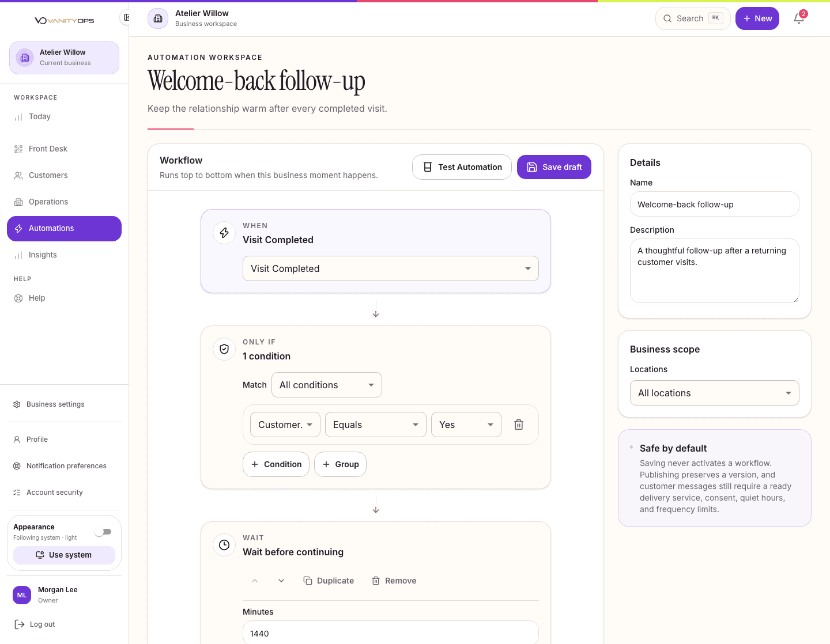
Task: Delete the Customer condition with trash icon
Action: [519, 425]
